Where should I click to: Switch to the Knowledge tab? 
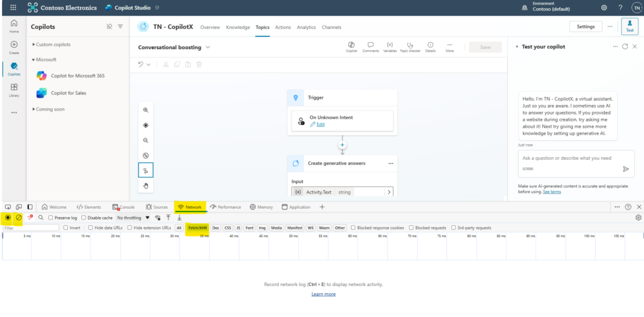coord(238,27)
